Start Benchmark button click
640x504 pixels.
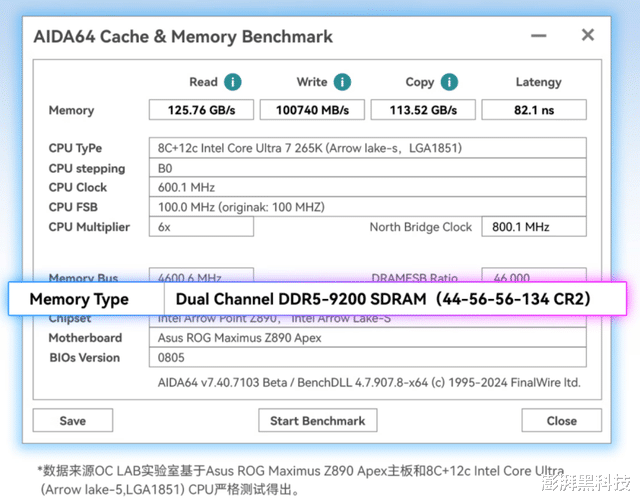318,421
